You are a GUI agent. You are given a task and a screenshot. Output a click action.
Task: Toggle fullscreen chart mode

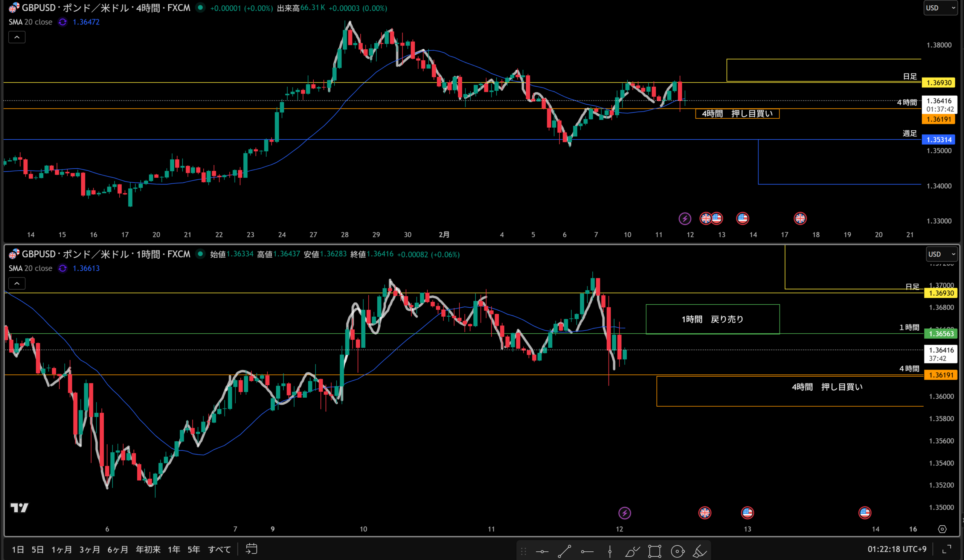click(947, 549)
